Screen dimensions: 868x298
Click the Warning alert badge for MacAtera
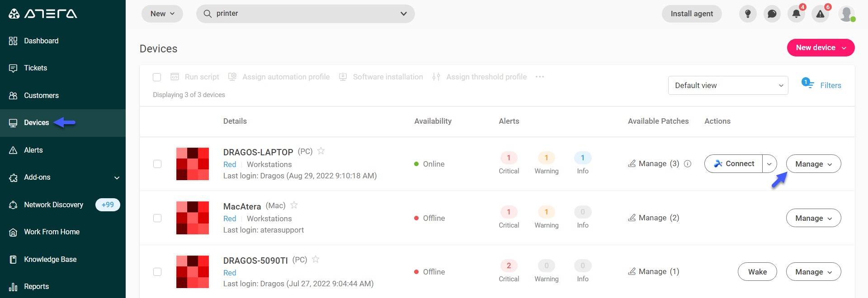coord(546,212)
